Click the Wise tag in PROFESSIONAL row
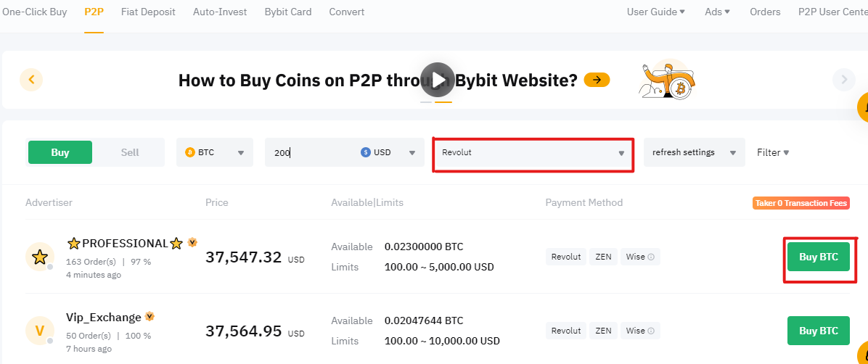The height and width of the screenshot is (364, 868). [x=641, y=257]
